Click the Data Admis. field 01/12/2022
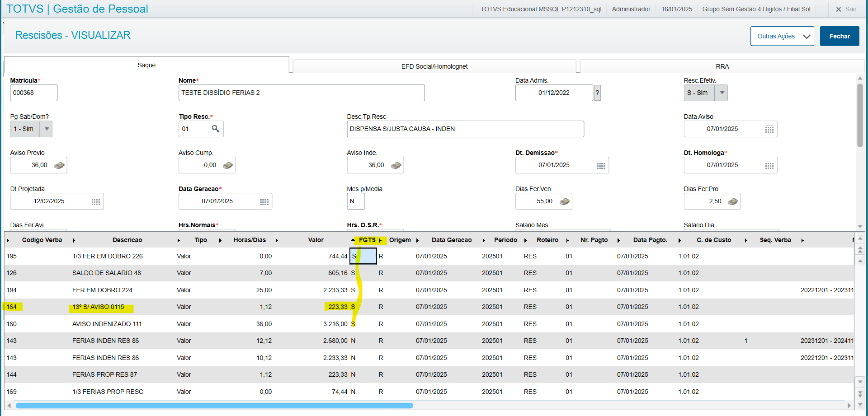This screenshot has height=416, width=868. 554,93
